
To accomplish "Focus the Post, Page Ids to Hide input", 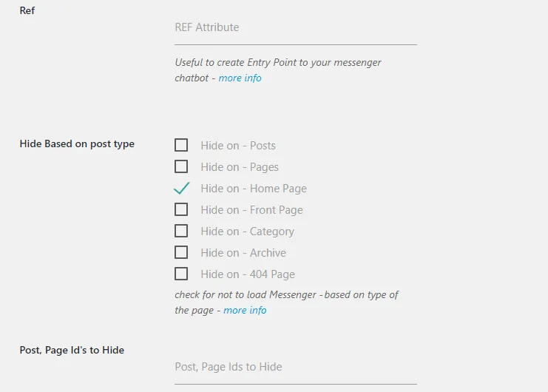I will 295,367.
